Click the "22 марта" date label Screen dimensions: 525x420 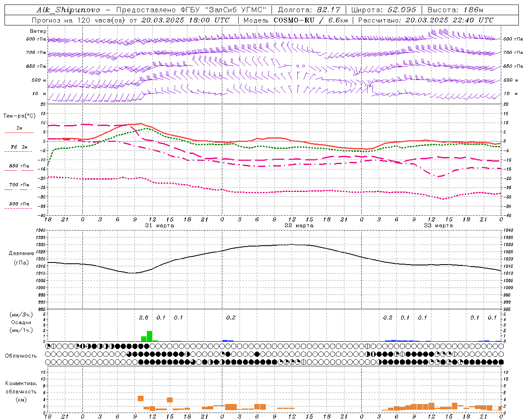[x=299, y=226]
